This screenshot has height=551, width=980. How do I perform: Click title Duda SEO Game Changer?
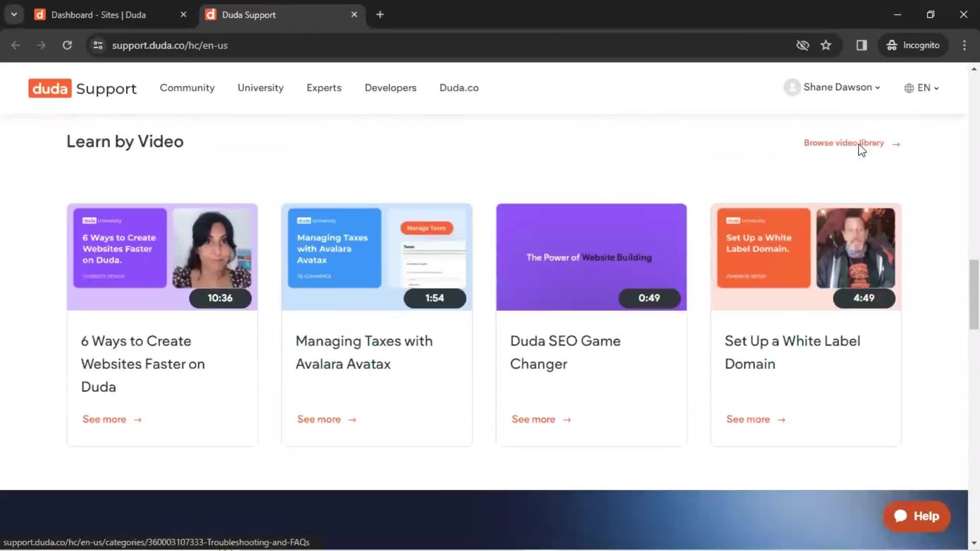click(x=565, y=353)
